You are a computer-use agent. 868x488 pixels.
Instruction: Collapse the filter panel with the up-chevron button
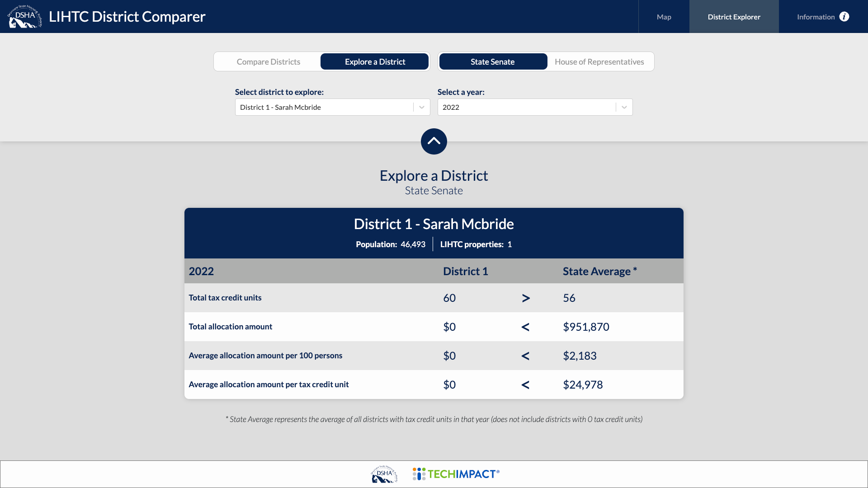434,141
